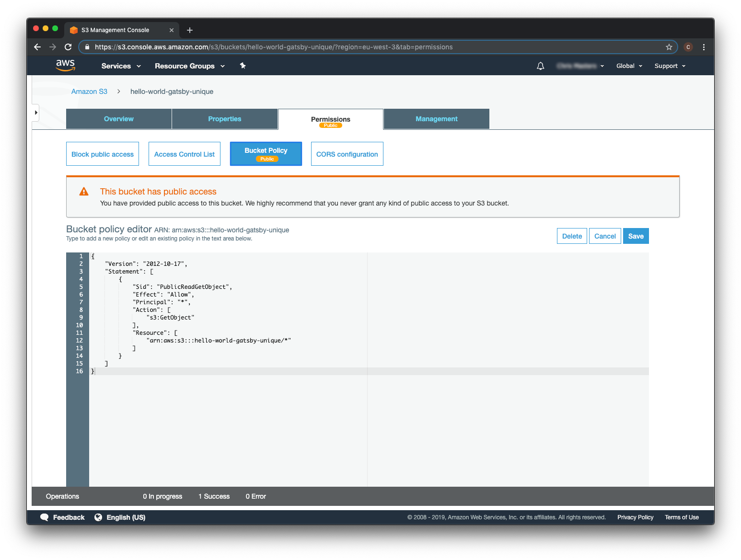Open the Global region dropdown
741x560 pixels.
tap(629, 66)
